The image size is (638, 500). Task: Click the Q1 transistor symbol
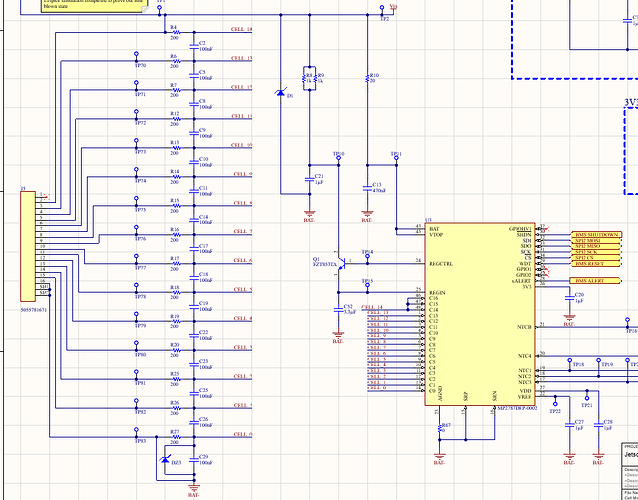[x=341, y=264]
